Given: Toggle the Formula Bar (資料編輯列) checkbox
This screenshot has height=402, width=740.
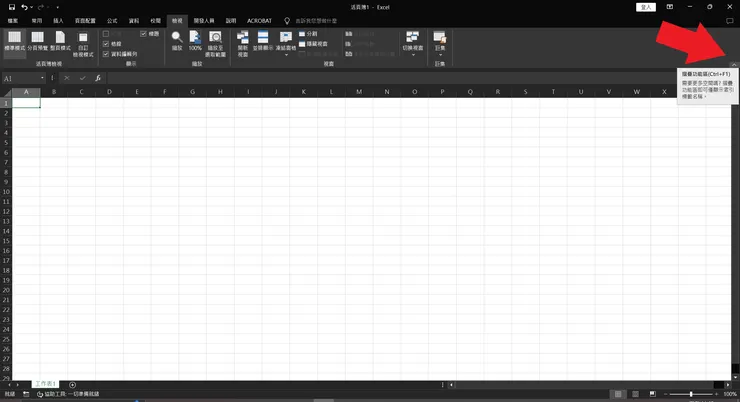Looking at the screenshot, I should coord(106,54).
